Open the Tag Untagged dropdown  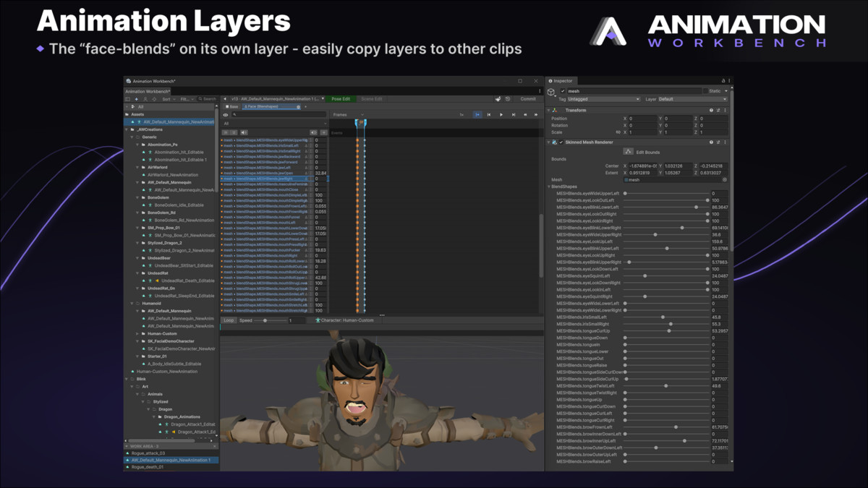click(x=604, y=99)
